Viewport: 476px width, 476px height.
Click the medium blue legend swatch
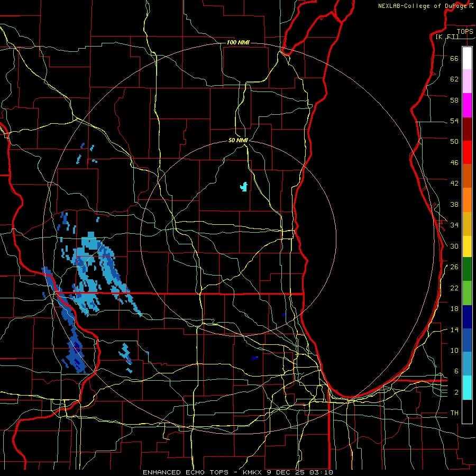(467, 340)
